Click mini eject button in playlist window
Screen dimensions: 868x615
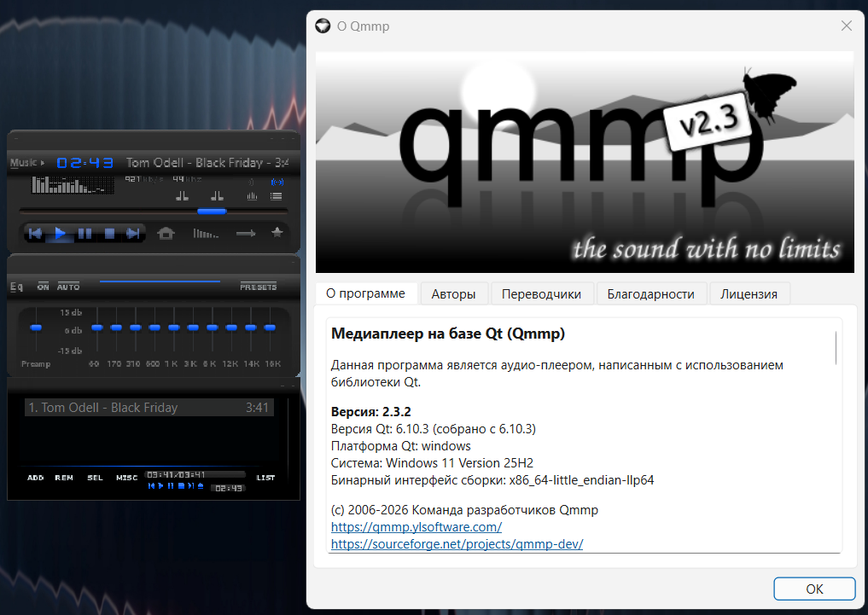point(201,485)
